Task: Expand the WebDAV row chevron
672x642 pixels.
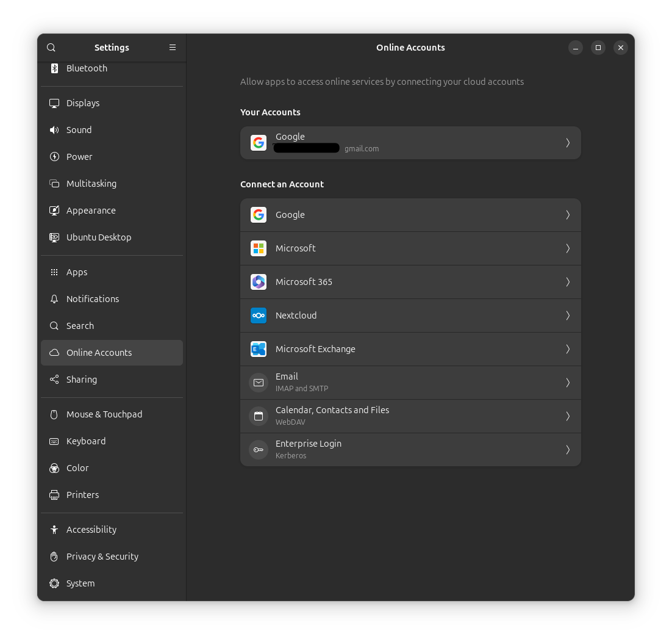Action: click(568, 416)
